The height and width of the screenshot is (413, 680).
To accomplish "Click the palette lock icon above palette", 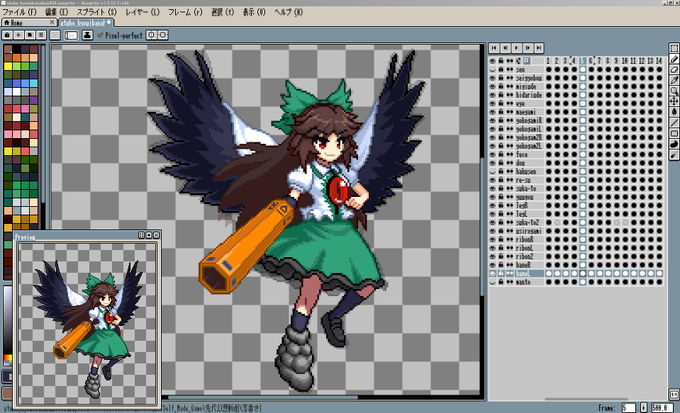I will tap(7, 35).
